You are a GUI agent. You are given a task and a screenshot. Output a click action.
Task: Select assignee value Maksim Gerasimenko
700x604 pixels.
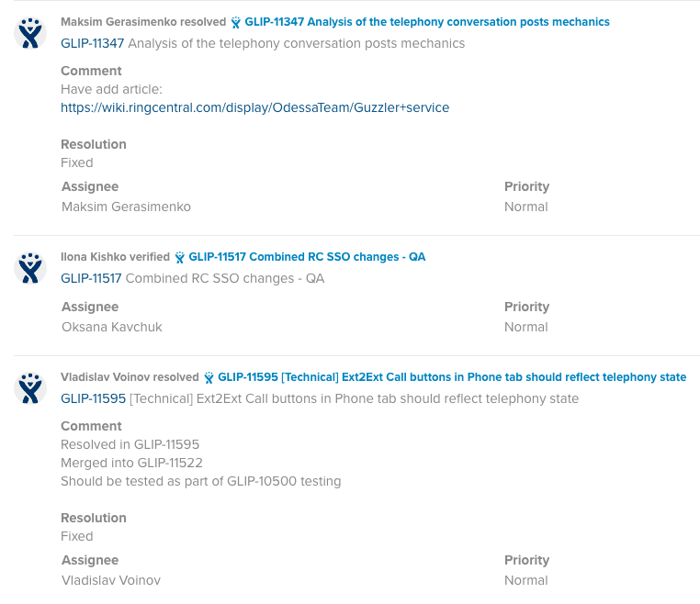[126, 207]
